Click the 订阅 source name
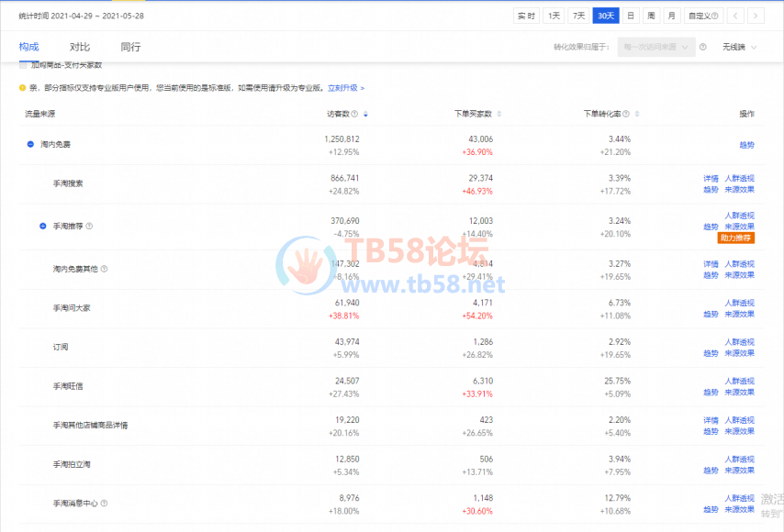The image size is (784, 532). point(61,347)
